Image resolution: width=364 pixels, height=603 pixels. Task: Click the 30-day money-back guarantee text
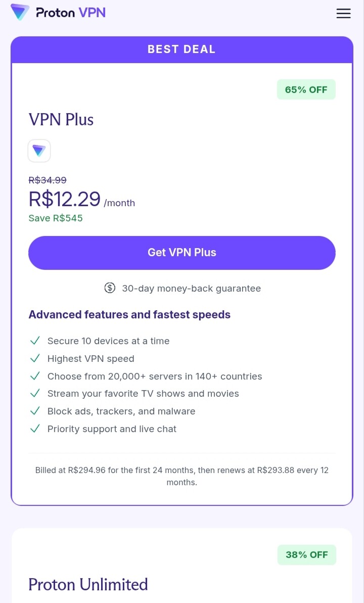[191, 289]
